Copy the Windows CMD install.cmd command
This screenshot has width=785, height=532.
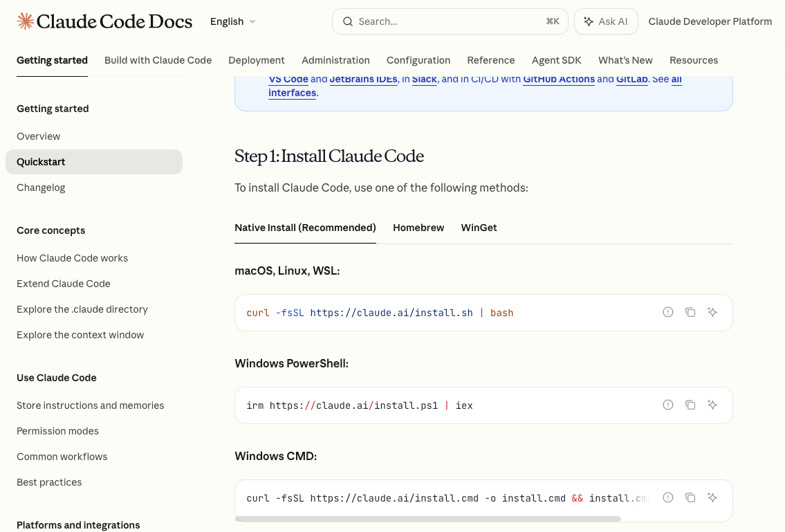pyautogui.click(x=690, y=497)
